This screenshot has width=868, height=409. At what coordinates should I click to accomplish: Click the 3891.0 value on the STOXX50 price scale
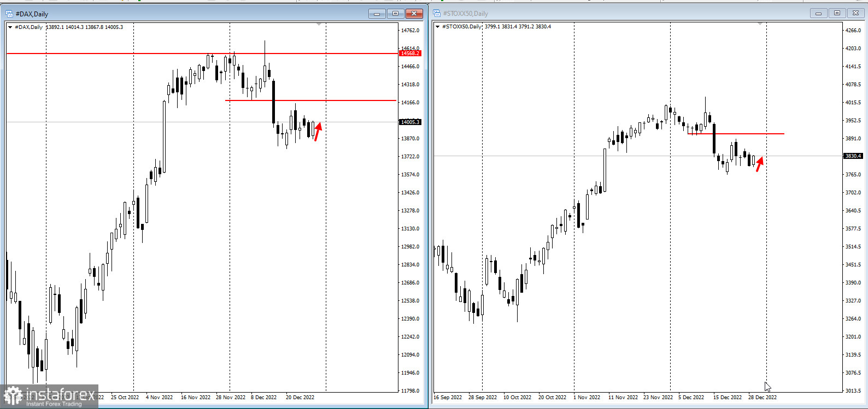(853, 139)
